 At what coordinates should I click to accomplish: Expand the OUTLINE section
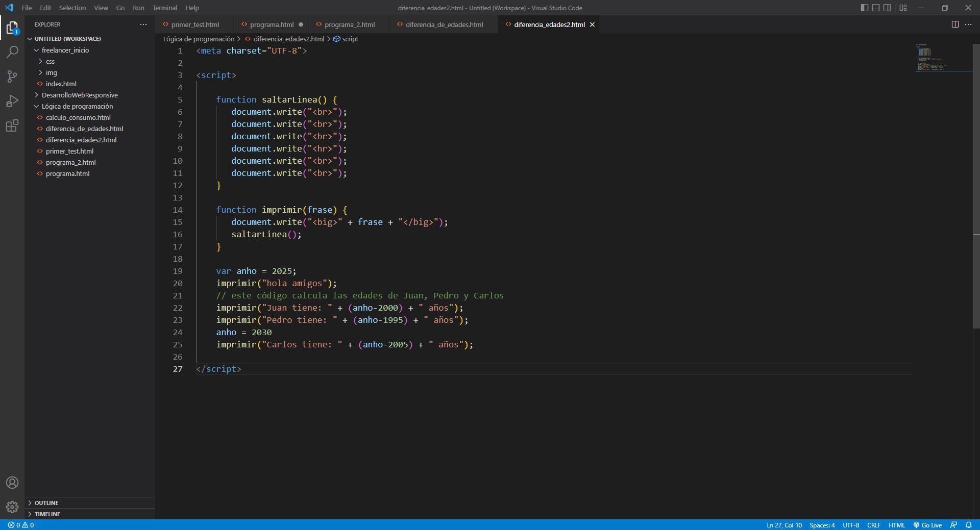click(90, 503)
